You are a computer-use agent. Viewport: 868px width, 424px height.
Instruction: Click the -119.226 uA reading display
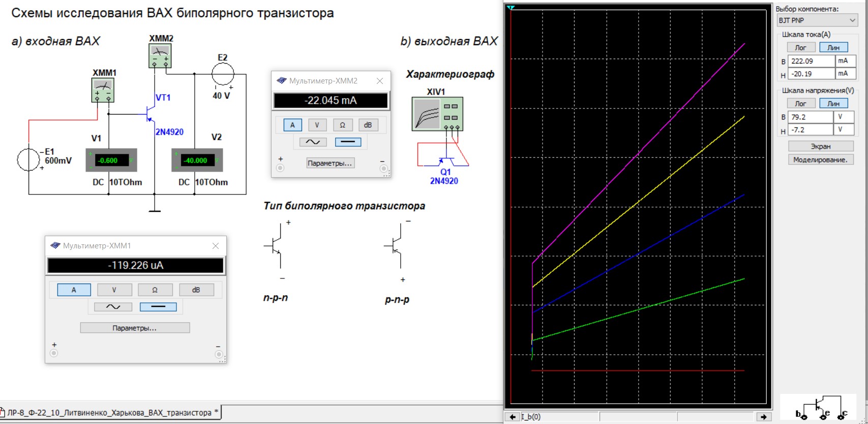pyautogui.click(x=135, y=266)
